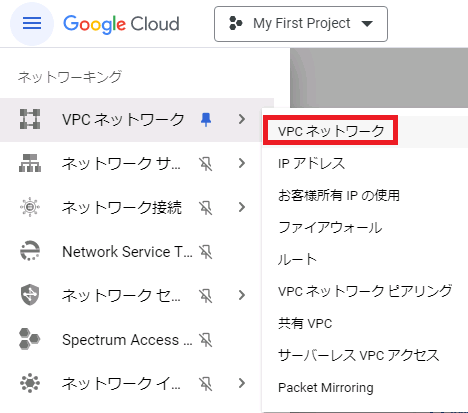Click the ネットワーク接続 icon
The image size is (468, 413).
30,207
